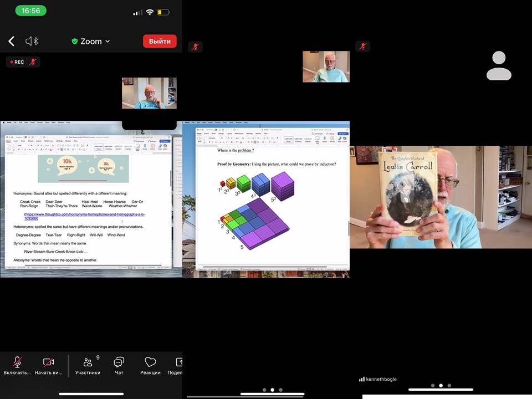Select speaker thumbnail above homonyms document
This screenshot has width=532, height=399.
(149, 93)
